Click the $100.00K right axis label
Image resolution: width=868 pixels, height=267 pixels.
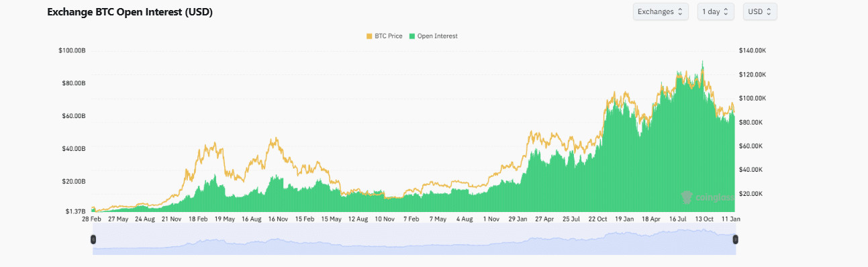pos(753,99)
